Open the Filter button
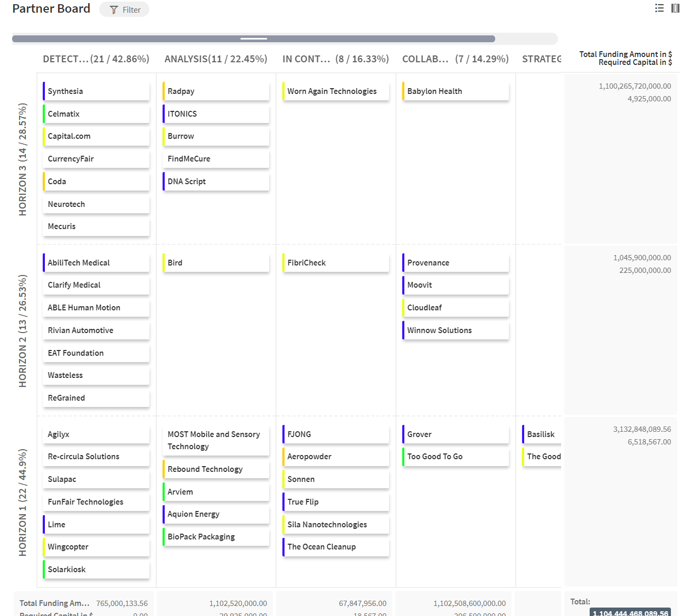The height and width of the screenshot is (616, 691). pyautogui.click(x=125, y=10)
